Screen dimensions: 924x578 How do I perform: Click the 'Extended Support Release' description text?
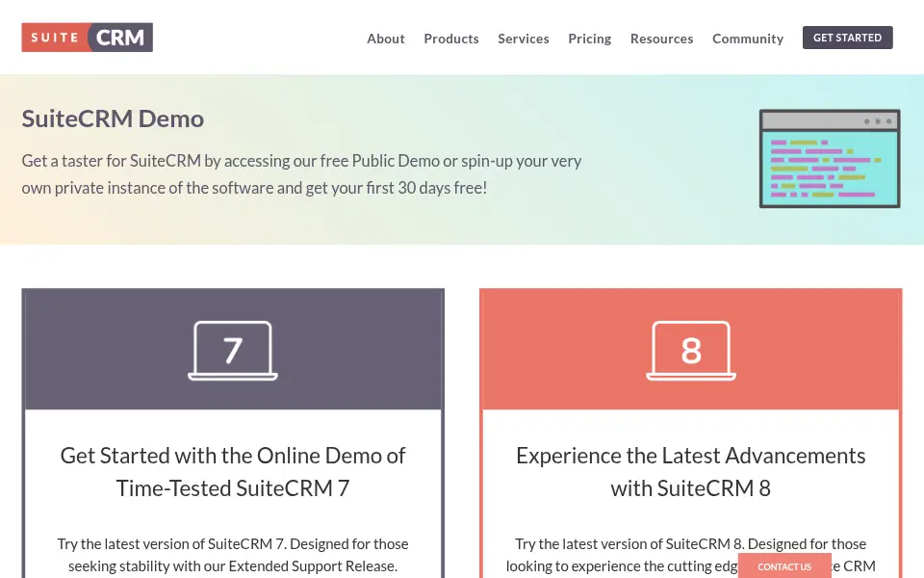point(233,555)
